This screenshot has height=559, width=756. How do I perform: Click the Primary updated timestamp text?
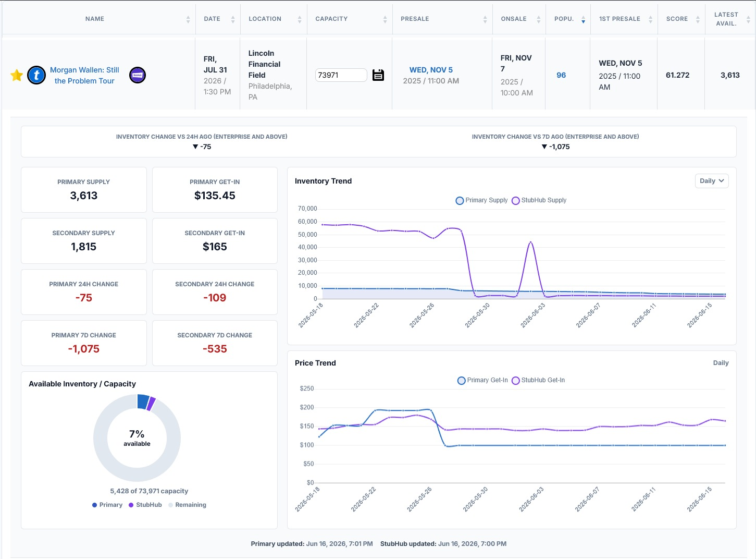tap(312, 544)
